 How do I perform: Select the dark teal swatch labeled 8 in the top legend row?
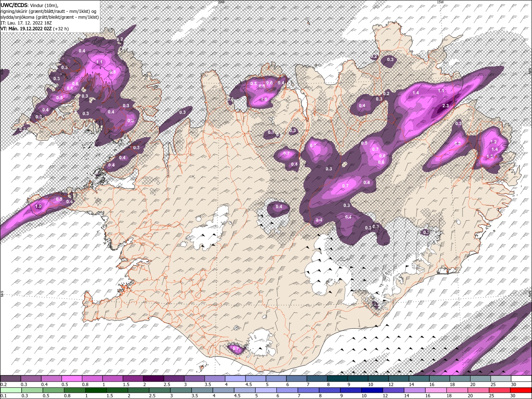337,379
